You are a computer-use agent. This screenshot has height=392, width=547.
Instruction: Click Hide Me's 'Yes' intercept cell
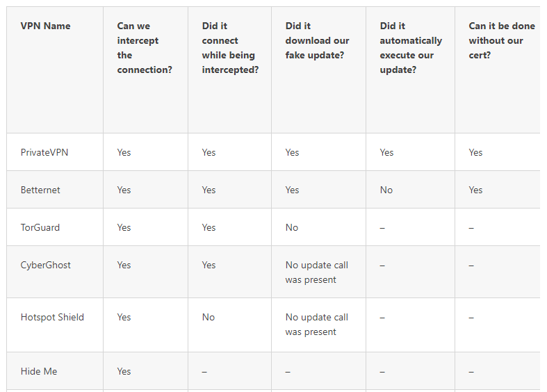pos(124,371)
